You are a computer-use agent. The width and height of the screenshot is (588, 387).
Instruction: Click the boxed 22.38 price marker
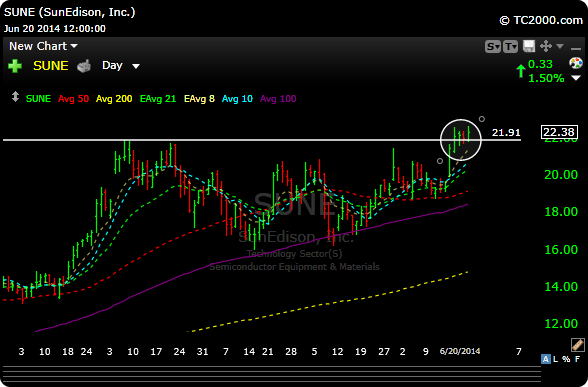point(559,132)
